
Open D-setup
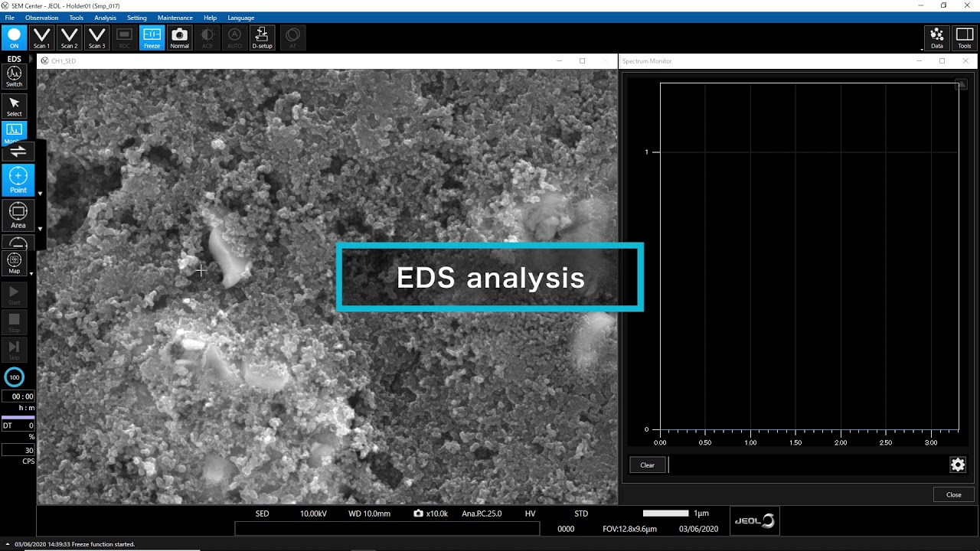[x=262, y=37]
